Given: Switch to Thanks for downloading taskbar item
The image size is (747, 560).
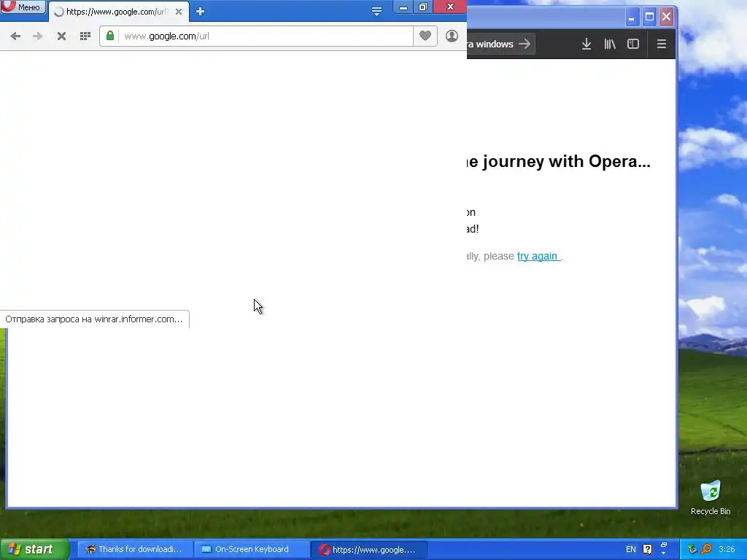Looking at the screenshot, I should [133, 550].
